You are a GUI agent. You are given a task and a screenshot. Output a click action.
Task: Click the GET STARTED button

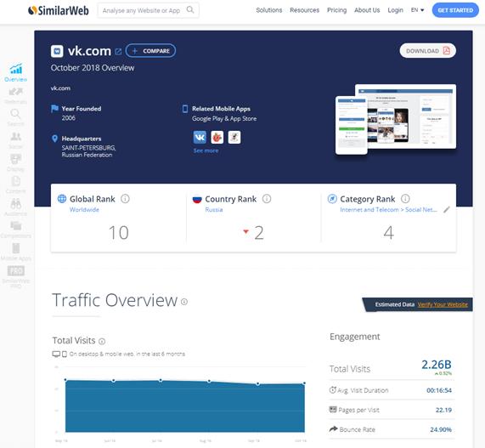click(455, 10)
